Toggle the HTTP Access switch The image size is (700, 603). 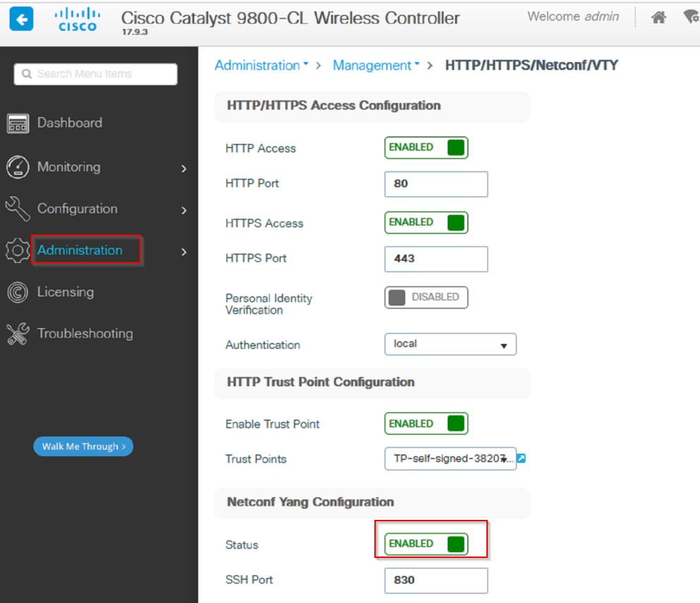coord(426,148)
